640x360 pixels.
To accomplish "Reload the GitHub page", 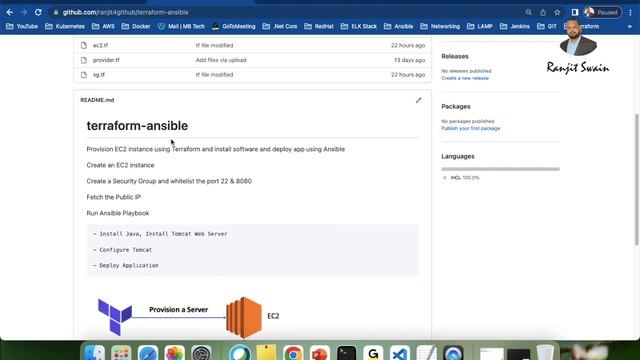I will 38,12.
